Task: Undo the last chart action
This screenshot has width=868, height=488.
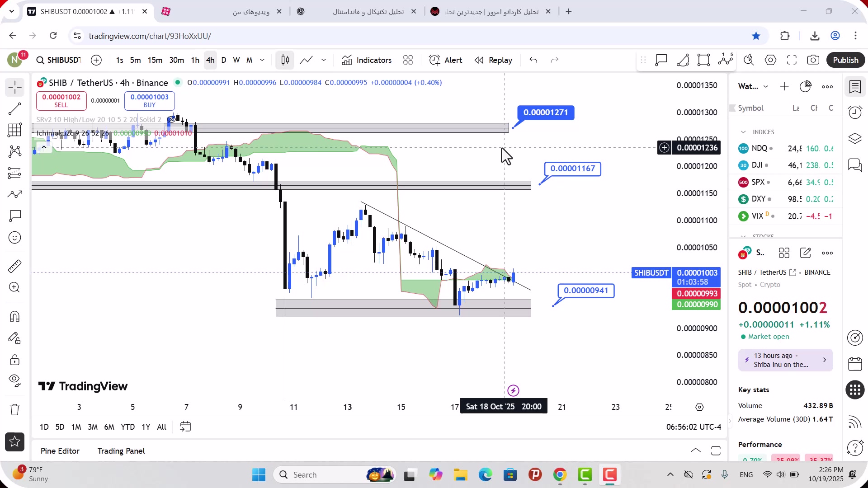Action: pyautogui.click(x=533, y=60)
